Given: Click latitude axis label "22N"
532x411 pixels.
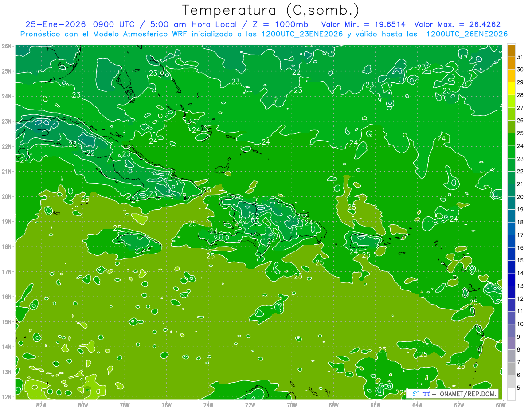Looking at the screenshot, I should tap(6, 146).
